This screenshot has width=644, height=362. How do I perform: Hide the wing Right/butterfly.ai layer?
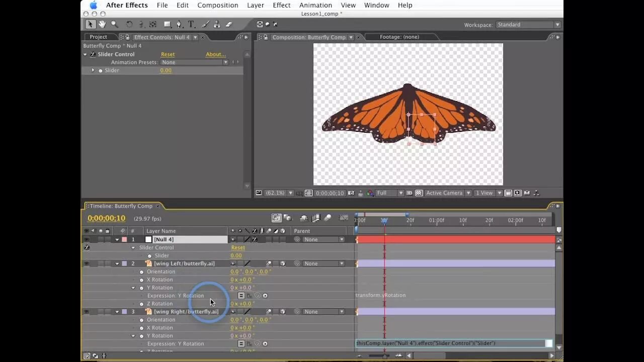coord(86,312)
